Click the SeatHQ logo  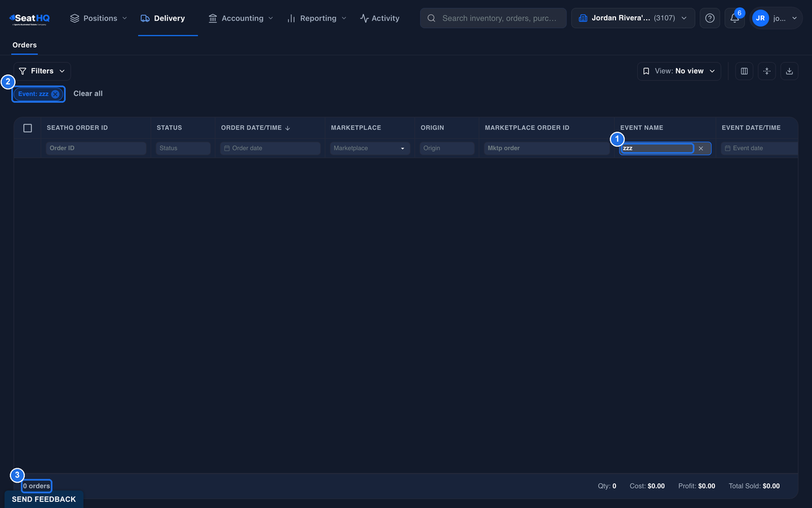[29, 19]
